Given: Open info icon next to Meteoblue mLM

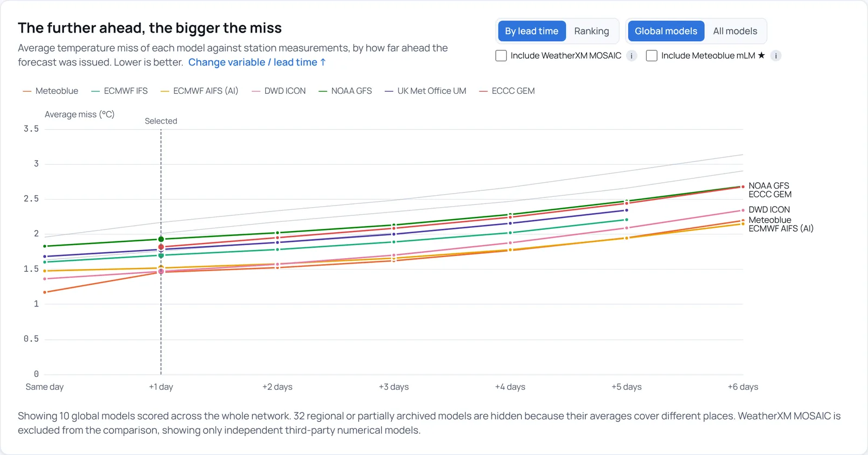Looking at the screenshot, I should pyautogui.click(x=776, y=56).
